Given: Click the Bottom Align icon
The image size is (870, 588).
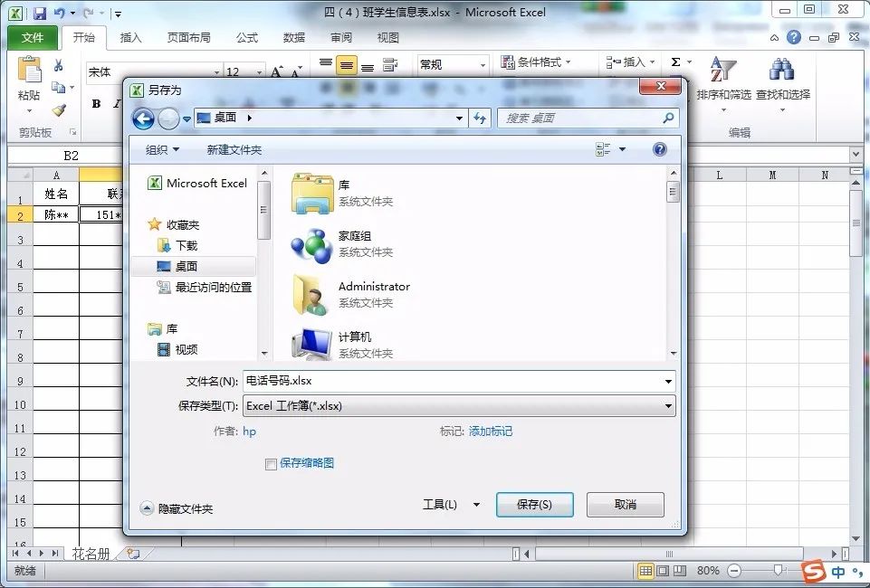Looking at the screenshot, I should [368, 67].
